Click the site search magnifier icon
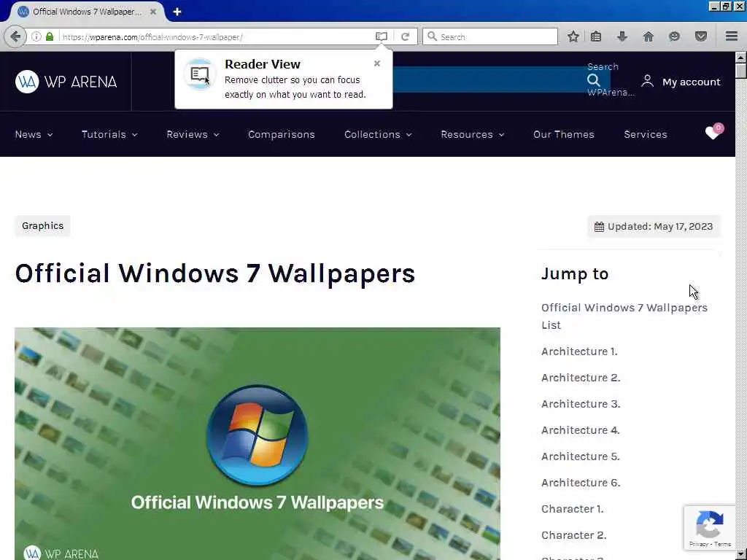Screen dimensions: 747x560 [x=594, y=80]
